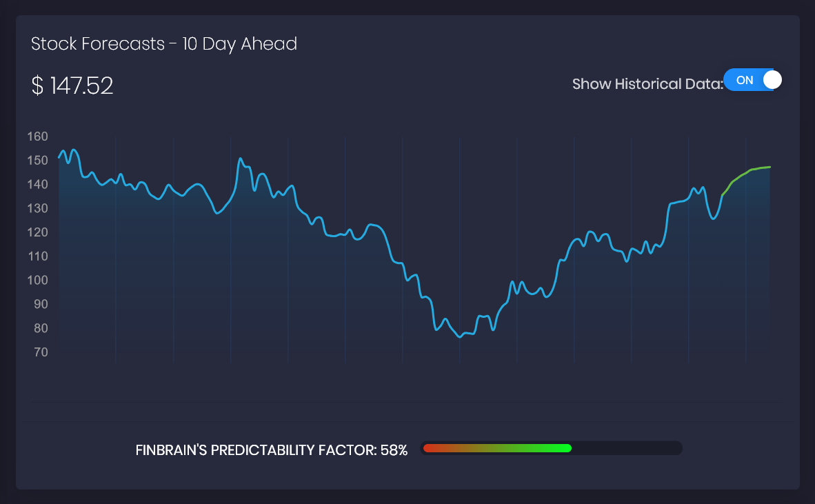Screen dimensions: 815x504
Task: Click the lowest trough of the blue price line
Action: [460, 336]
